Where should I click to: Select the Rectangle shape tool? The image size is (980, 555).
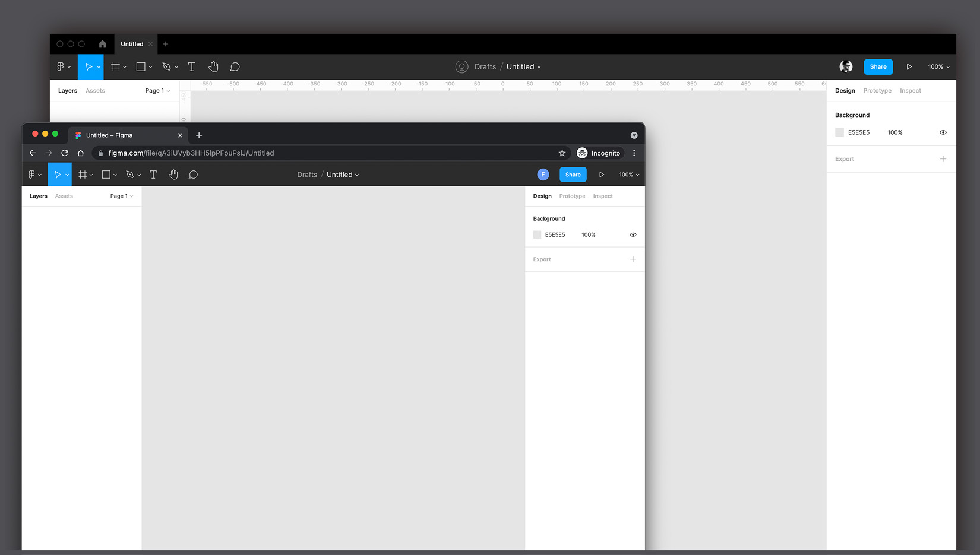coord(106,174)
